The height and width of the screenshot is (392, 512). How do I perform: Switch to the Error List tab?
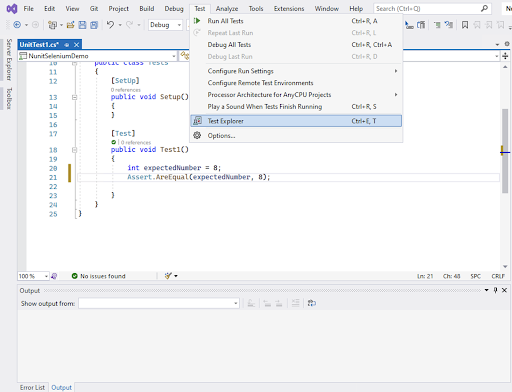pyautogui.click(x=32, y=387)
